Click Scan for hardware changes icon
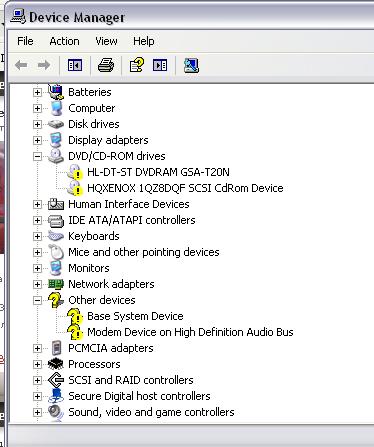Image resolution: width=374 pixels, height=447 pixels. click(x=191, y=65)
